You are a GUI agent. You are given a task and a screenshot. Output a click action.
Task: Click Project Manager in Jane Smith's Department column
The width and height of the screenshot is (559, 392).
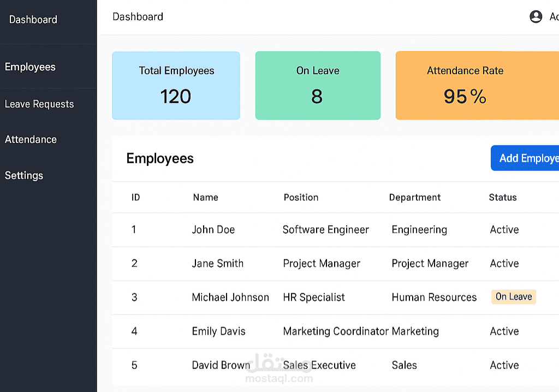430,264
